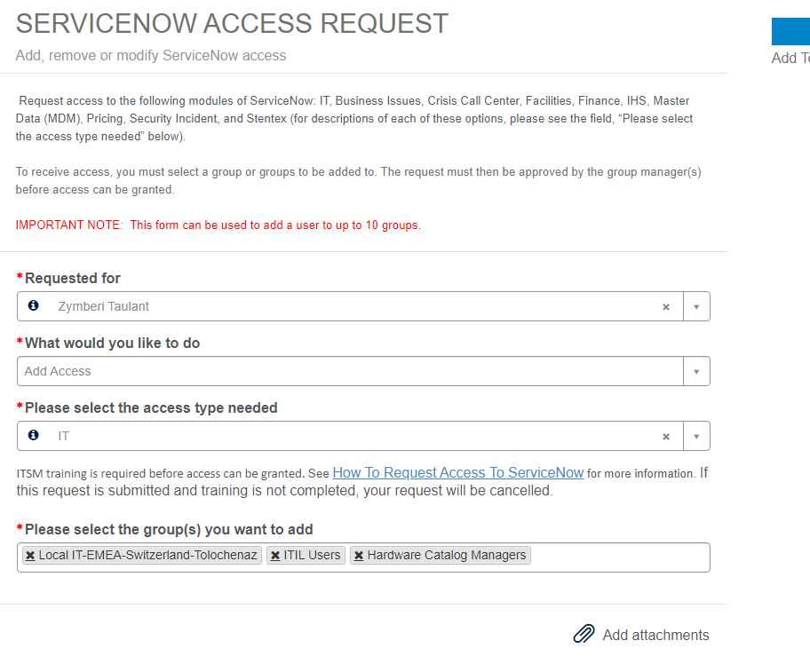Viewport: 810px width, 672px height.
Task: Expand the Requested for dropdown arrow
Action: [x=696, y=306]
